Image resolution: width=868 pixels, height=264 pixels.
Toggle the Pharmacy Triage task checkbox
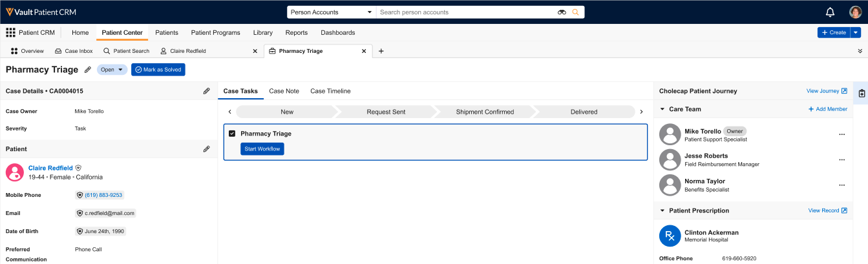[232, 134]
